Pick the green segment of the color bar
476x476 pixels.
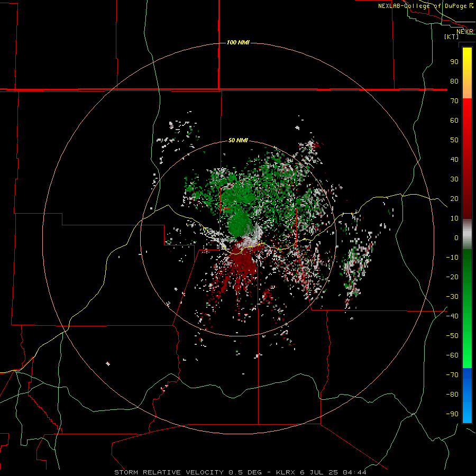pos(467,308)
